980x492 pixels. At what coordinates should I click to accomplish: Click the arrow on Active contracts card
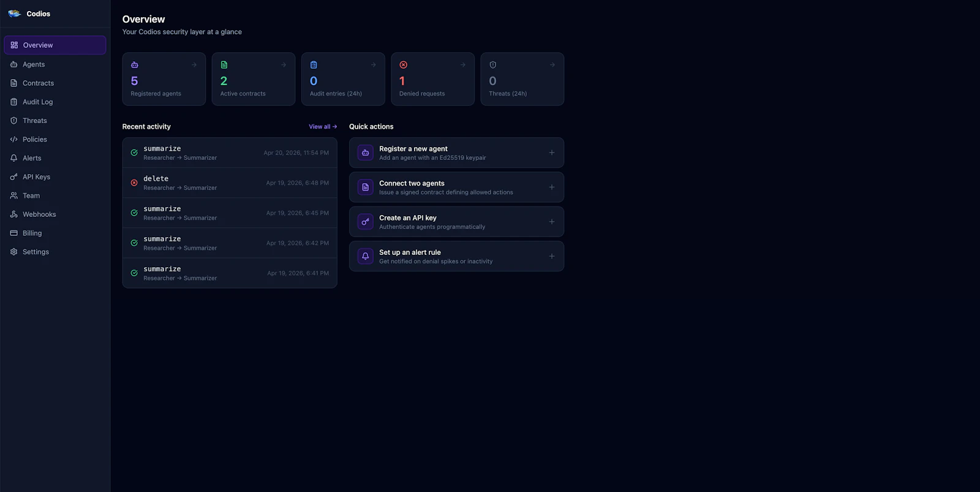click(x=284, y=65)
